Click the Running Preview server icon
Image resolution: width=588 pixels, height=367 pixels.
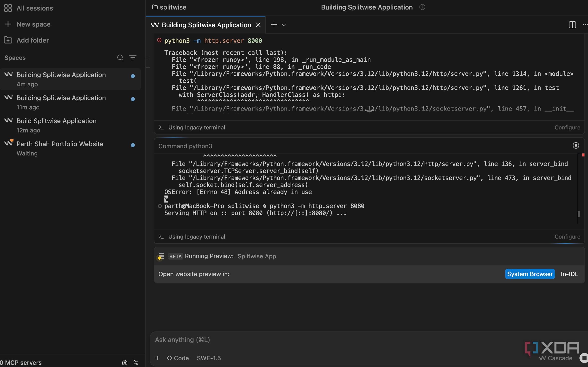(161, 256)
